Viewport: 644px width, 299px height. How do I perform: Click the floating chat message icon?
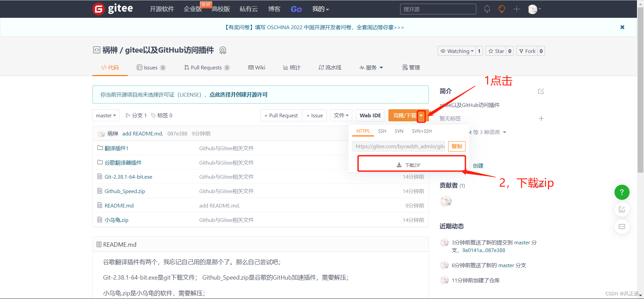pos(622,227)
